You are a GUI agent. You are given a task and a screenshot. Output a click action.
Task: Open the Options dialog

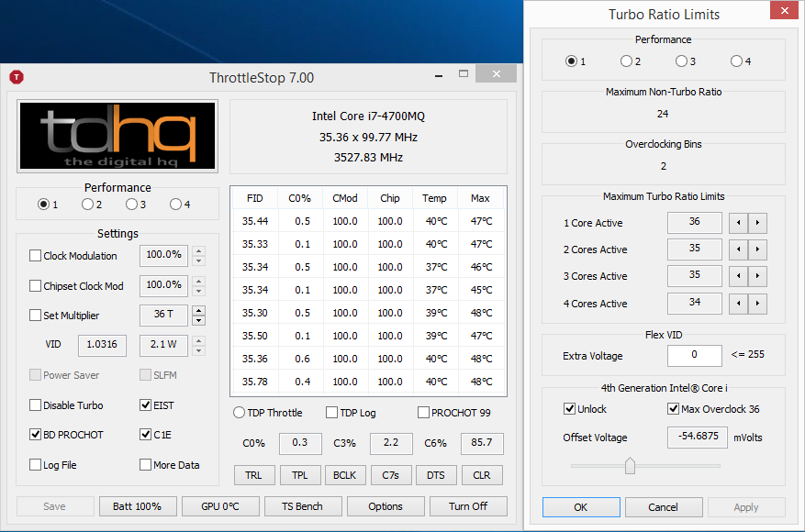tap(386, 506)
